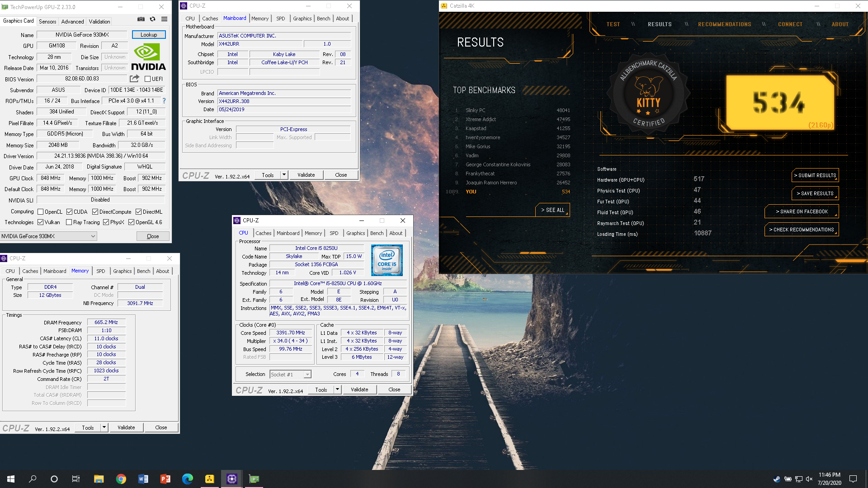Click Check Recommendations button
Image resolution: width=868 pixels, height=488 pixels.
pos(802,230)
